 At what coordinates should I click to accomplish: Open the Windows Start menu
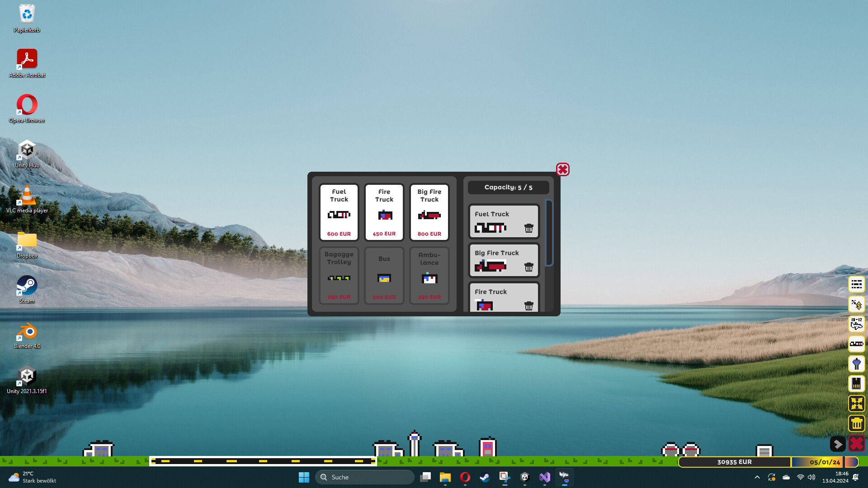pos(304,477)
